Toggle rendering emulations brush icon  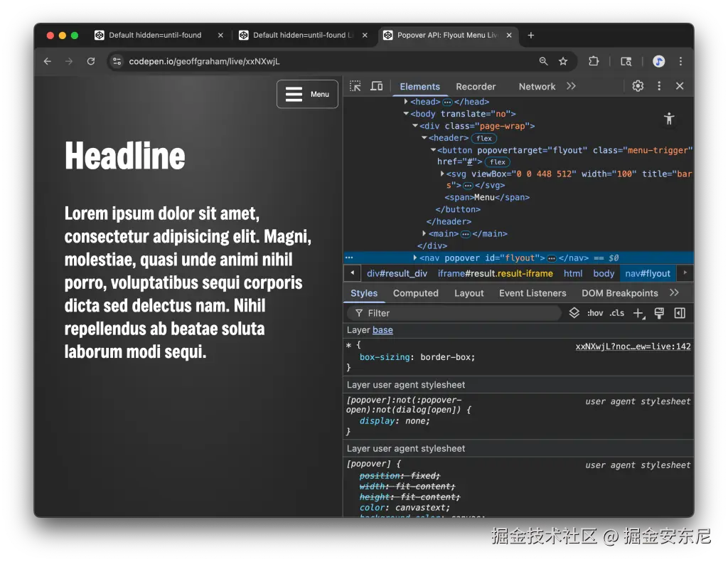[659, 313]
